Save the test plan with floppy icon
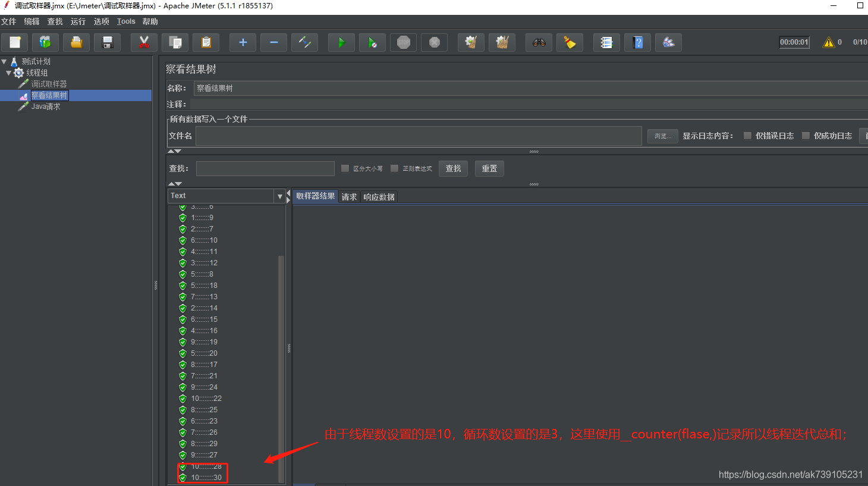 tap(107, 42)
